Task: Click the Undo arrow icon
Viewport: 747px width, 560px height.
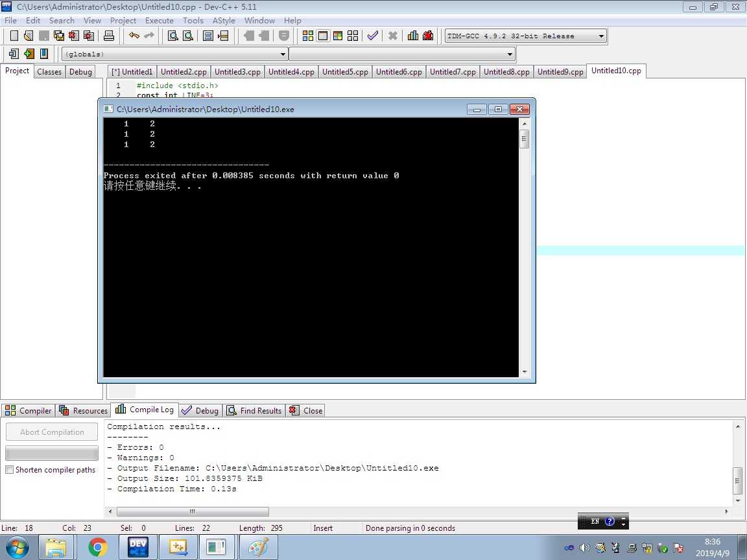Action: pyautogui.click(x=134, y=36)
